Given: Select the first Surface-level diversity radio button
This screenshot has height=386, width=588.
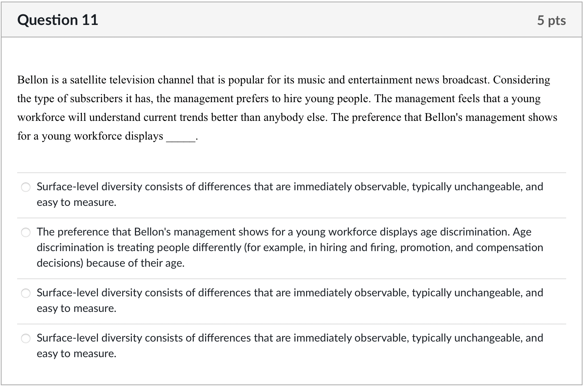Looking at the screenshot, I should (x=26, y=187).
